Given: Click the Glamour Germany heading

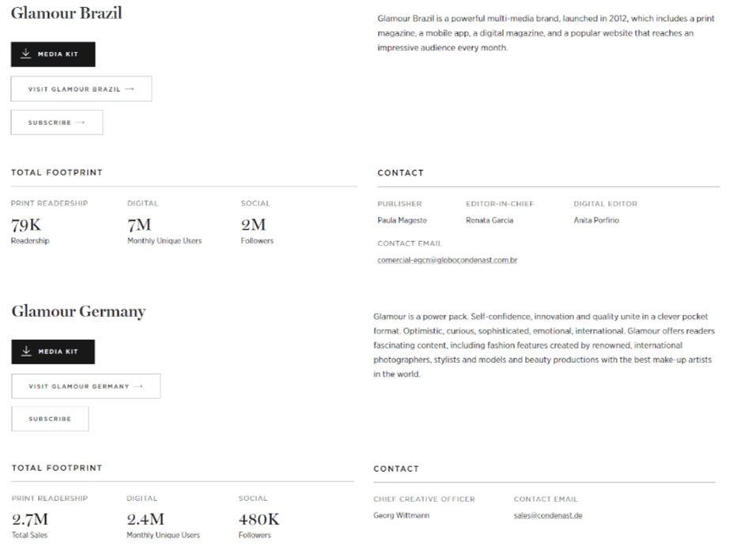Looking at the screenshot, I should [78, 311].
